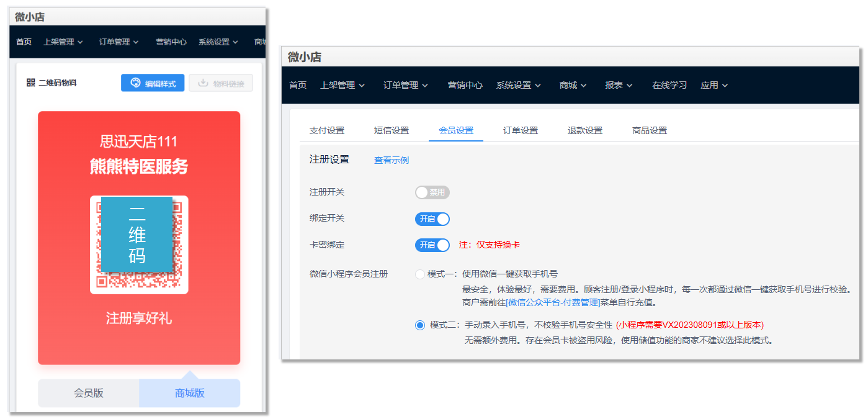The image size is (868, 419).
Task: Select radio 模式二 manual phone entry
Action: click(x=420, y=325)
